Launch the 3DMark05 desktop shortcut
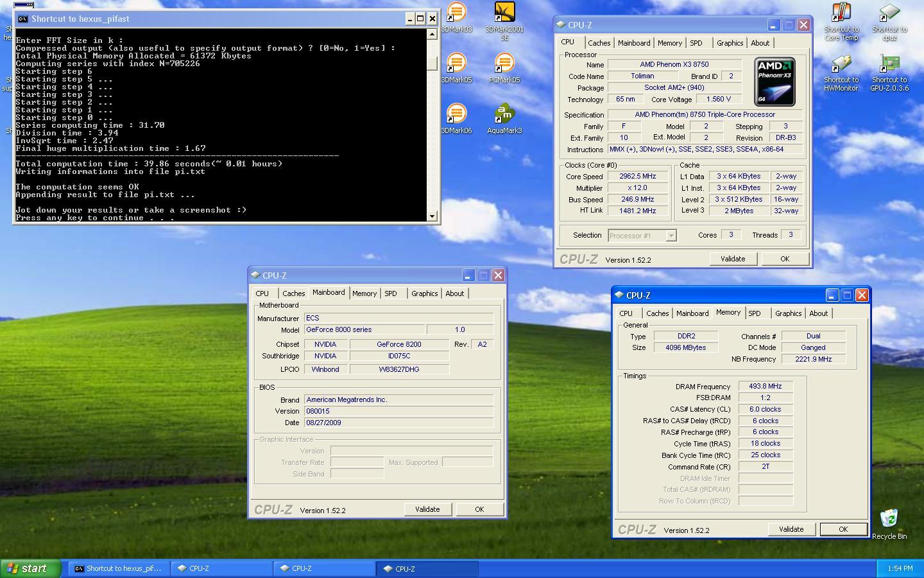 pos(456,68)
